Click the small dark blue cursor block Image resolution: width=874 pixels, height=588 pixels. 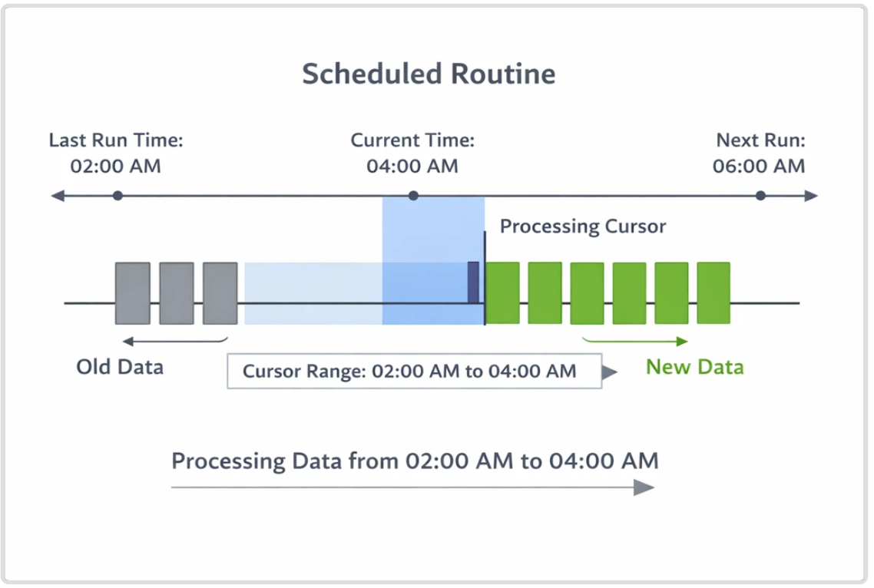pyautogui.click(x=473, y=282)
